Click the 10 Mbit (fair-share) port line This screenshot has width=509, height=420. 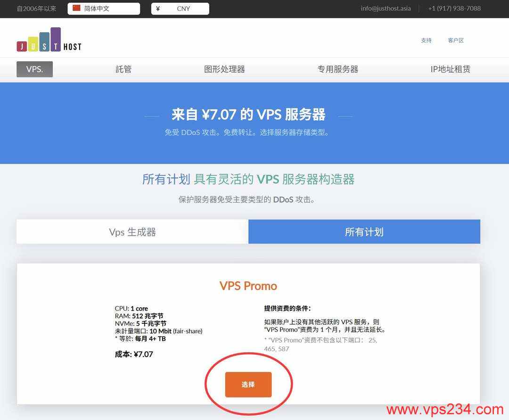coord(158,331)
